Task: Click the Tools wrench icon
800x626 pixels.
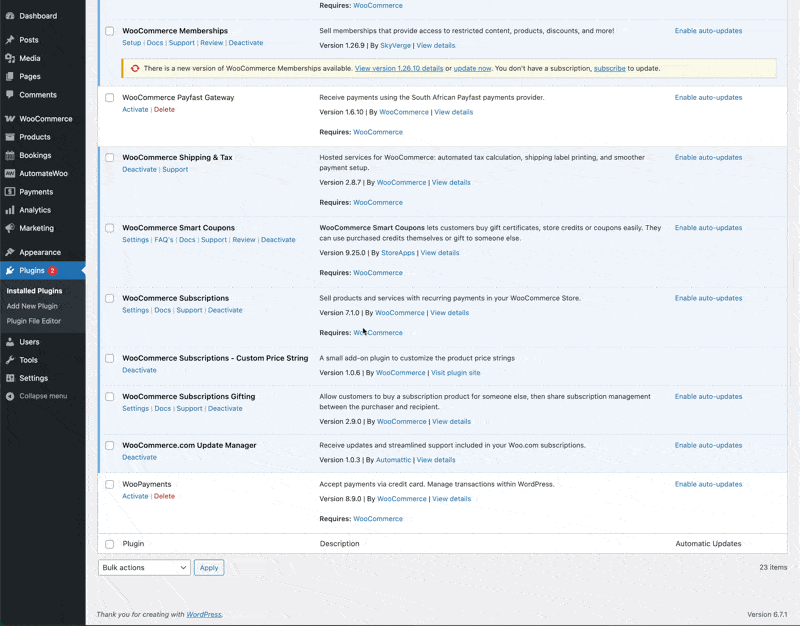Action: coord(10,360)
